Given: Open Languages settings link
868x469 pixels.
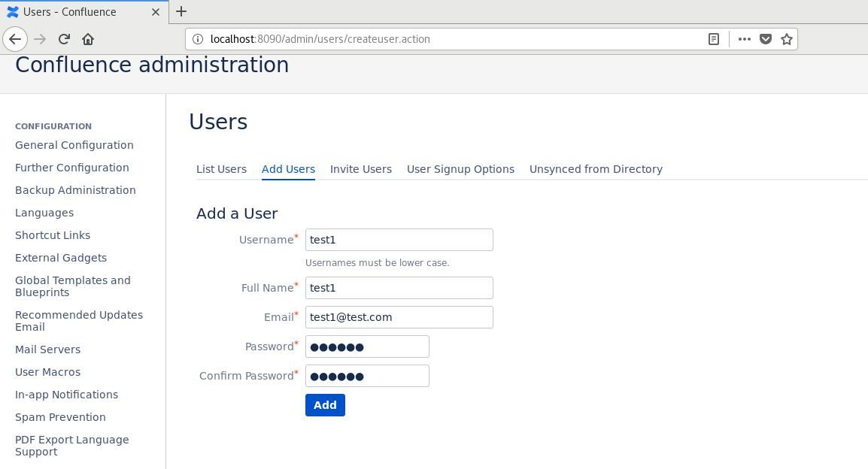Looking at the screenshot, I should [x=44, y=213].
